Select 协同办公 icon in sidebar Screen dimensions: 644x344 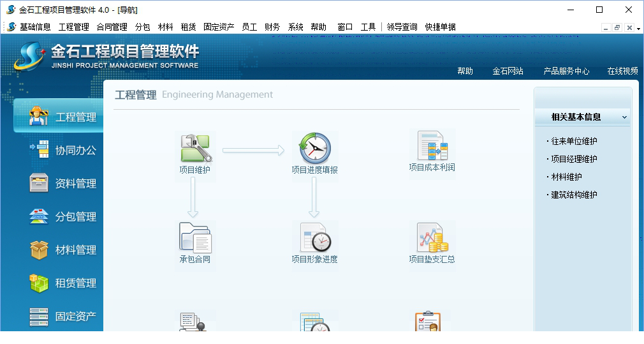tap(39, 149)
